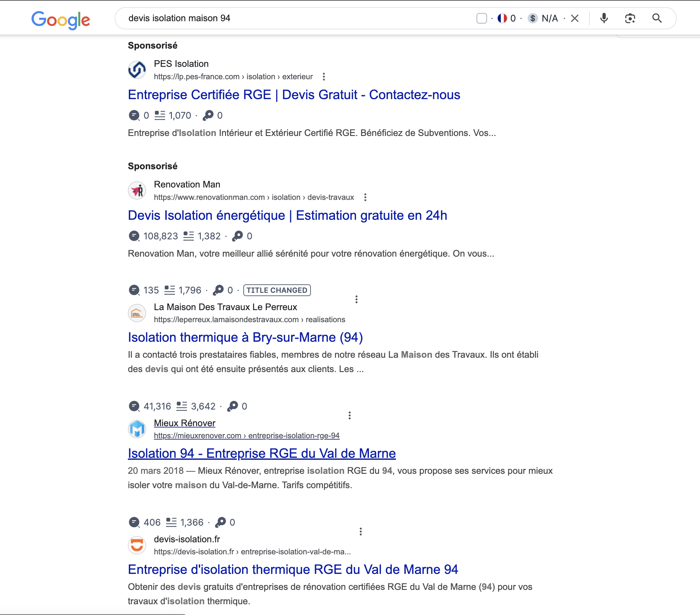The image size is (700, 615).
Task: Click the key icon beside TITLE CHANGED badge
Action: (x=218, y=290)
